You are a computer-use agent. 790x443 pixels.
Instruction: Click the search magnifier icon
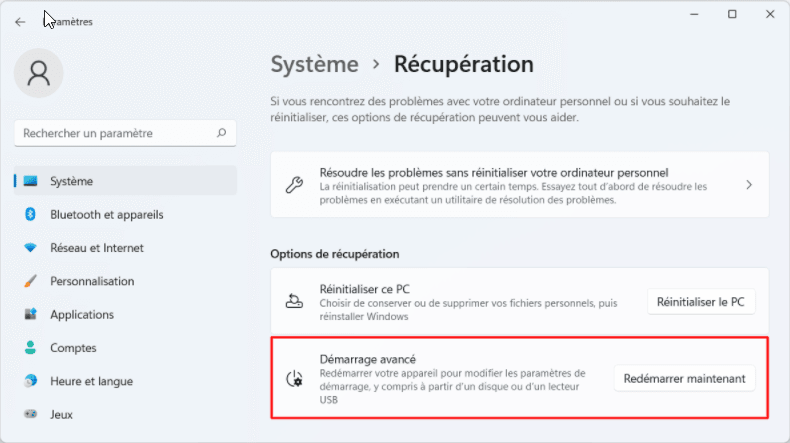click(221, 132)
